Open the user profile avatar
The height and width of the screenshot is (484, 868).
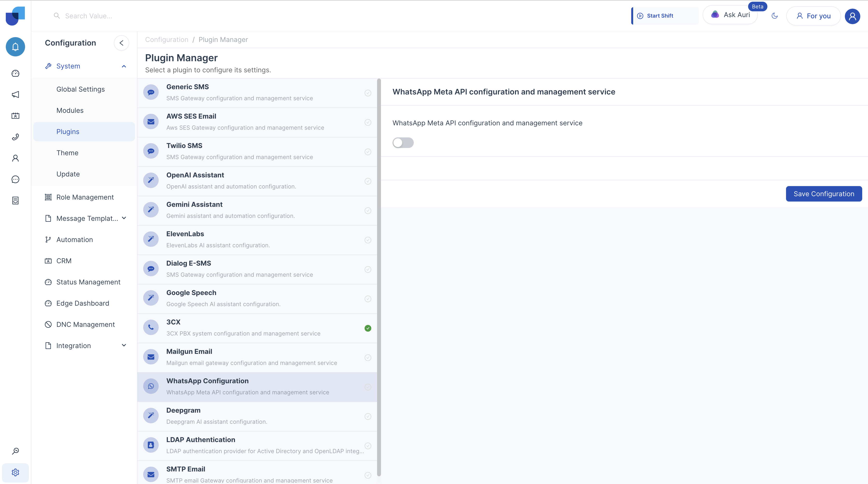click(x=853, y=16)
